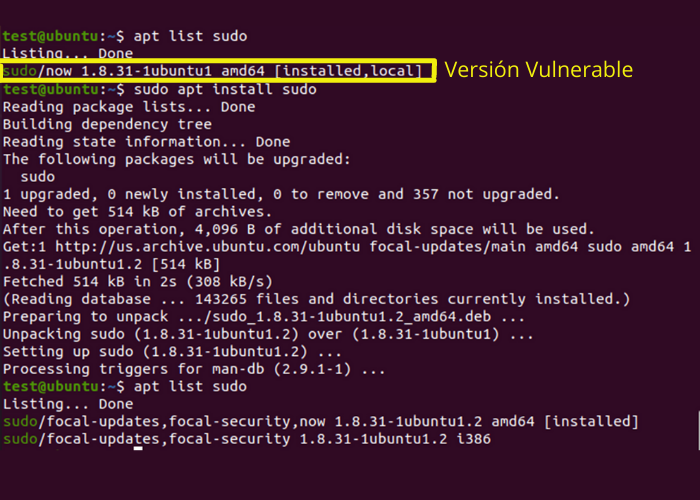Click the 'Reading state information... Done' line

147,142
